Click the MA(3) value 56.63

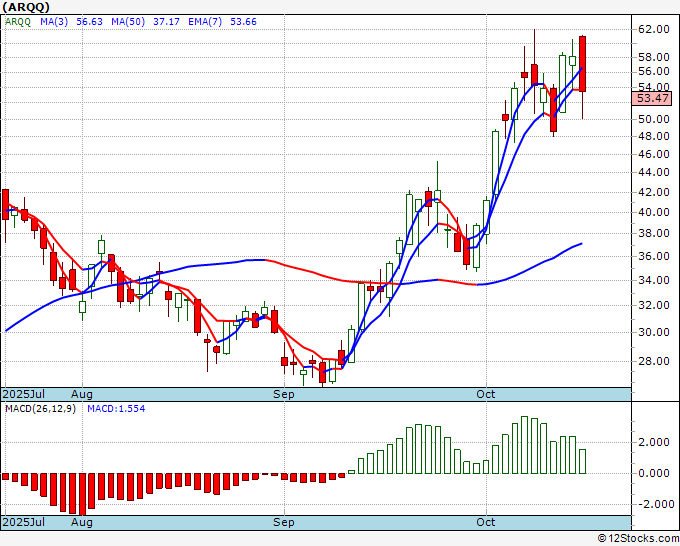(x=89, y=22)
